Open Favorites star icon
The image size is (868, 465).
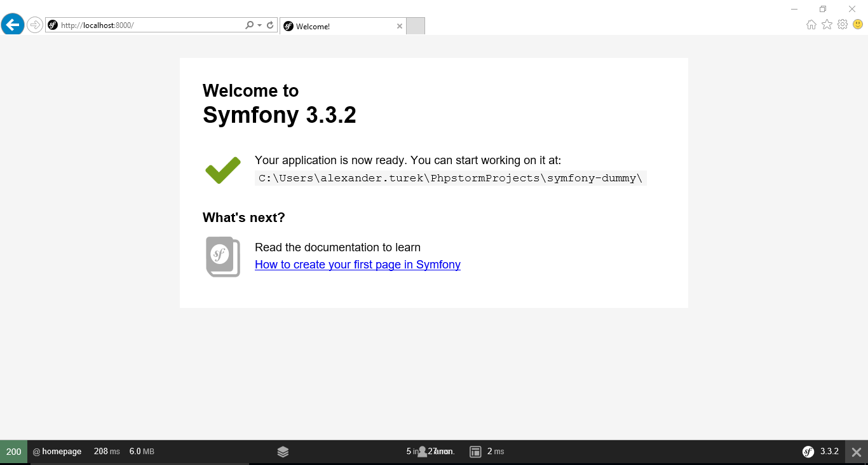tap(827, 24)
